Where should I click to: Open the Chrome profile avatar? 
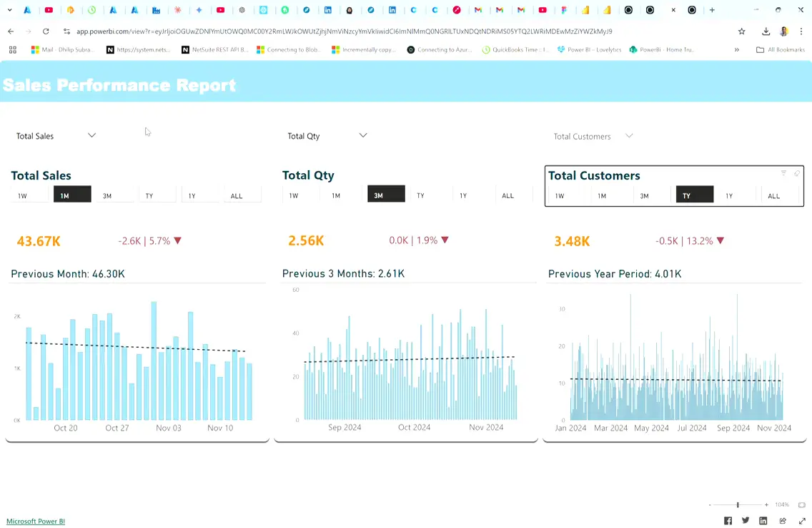tap(784, 31)
